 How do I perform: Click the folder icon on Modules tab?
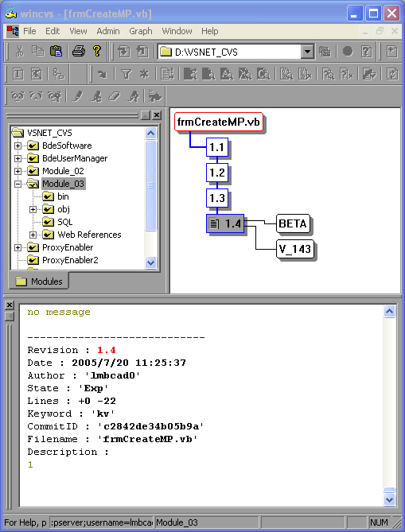pyautogui.click(x=21, y=282)
